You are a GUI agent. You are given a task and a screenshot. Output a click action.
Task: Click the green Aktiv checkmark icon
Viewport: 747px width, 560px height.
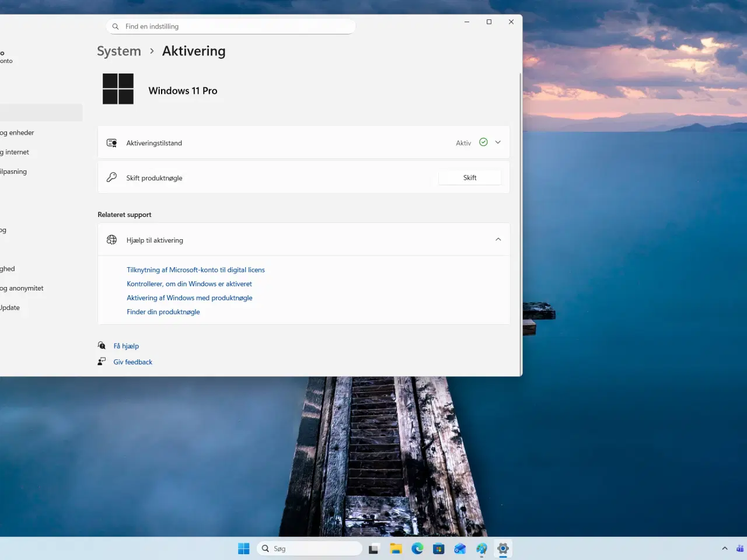(483, 142)
